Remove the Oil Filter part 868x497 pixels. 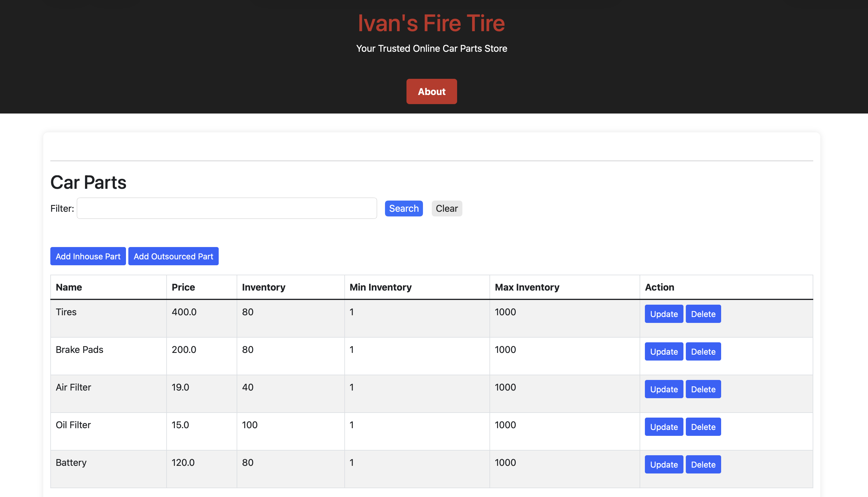click(x=703, y=427)
